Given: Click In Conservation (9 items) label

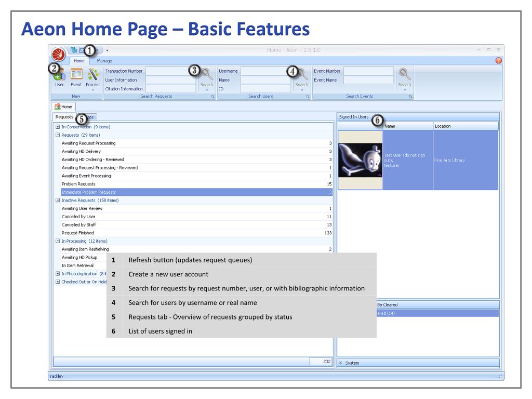Looking at the screenshot, I should [x=86, y=127].
